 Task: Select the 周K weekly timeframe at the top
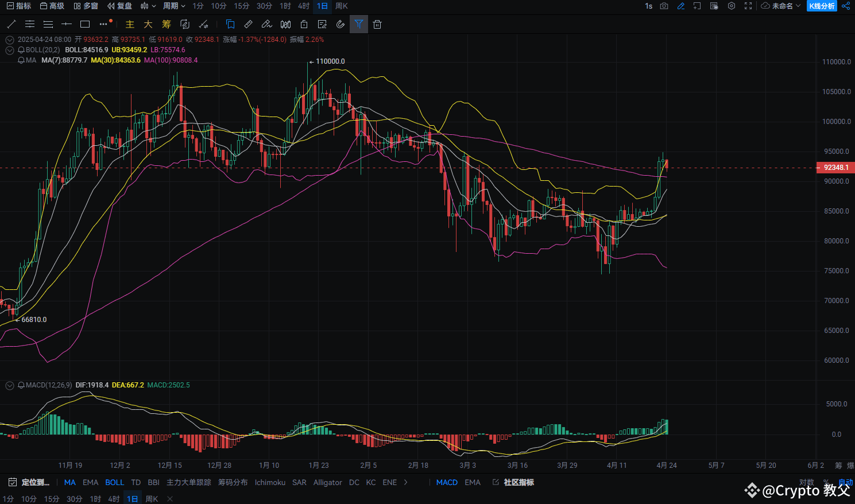click(342, 6)
